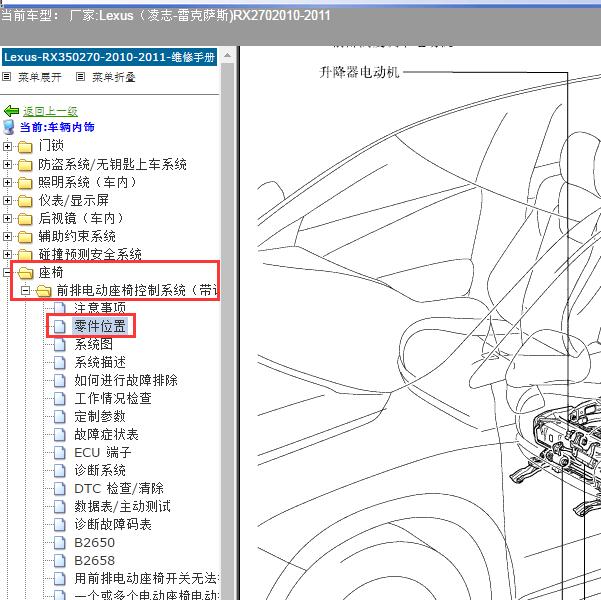The width and height of the screenshot is (601, 600).
Task: Click the 门锁 folder icon
Action: pyautogui.click(x=25, y=146)
